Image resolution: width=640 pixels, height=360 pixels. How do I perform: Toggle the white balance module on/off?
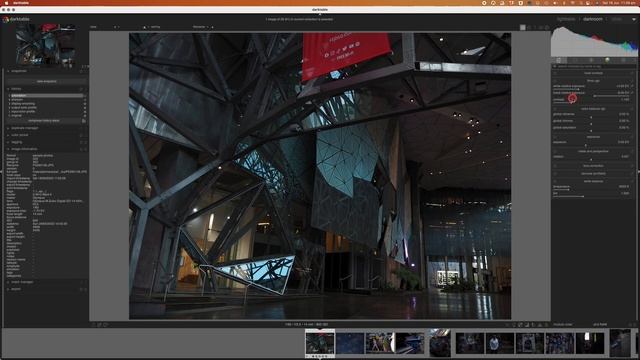click(x=555, y=181)
